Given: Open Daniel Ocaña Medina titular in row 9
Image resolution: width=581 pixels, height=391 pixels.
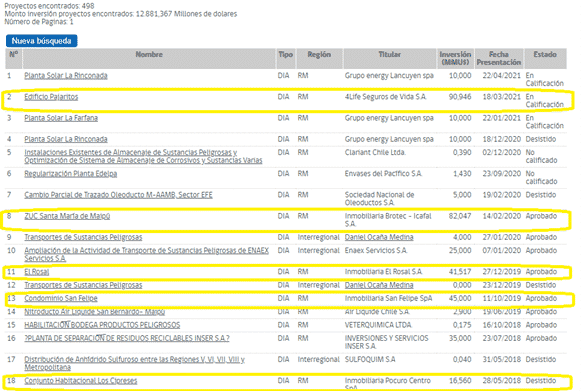Looking at the screenshot, I should (379, 237).
